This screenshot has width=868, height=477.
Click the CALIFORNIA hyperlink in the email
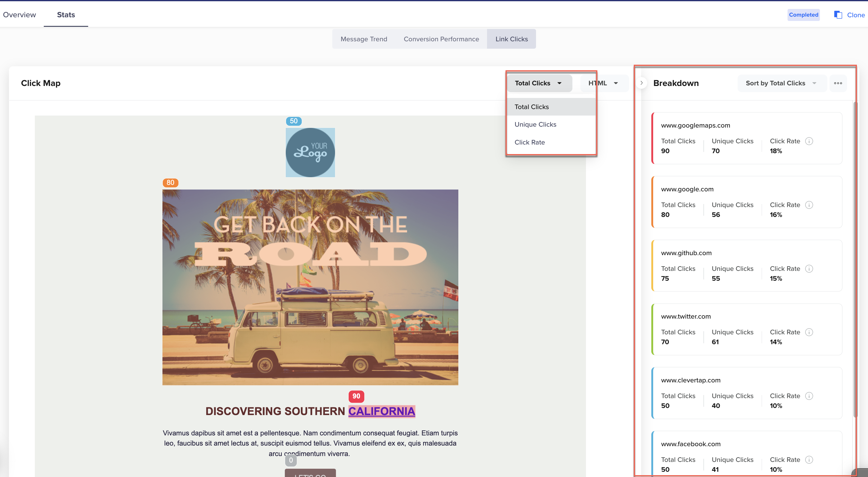381,411
